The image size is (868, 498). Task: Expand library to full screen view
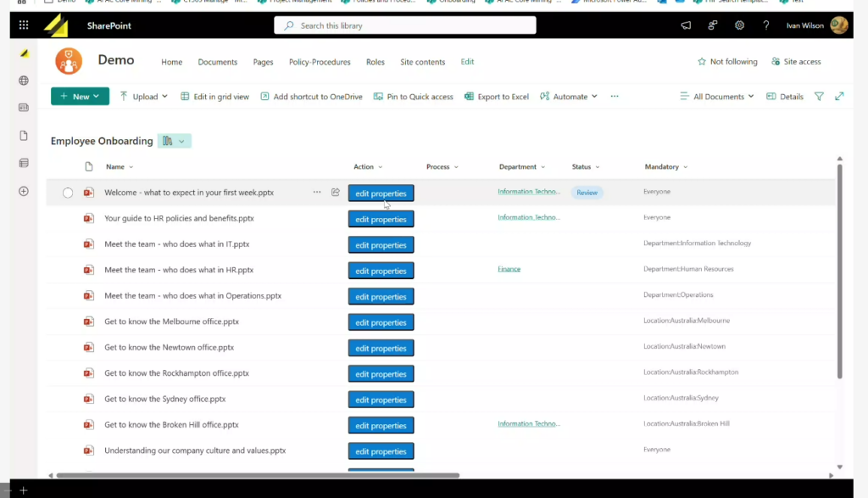tap(839, 97)
